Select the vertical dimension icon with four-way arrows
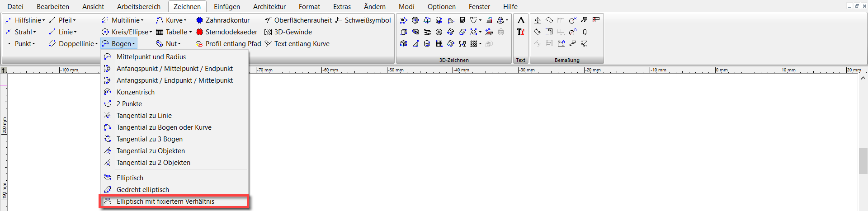Screen dimensions: 868x211 pos(538,20)
